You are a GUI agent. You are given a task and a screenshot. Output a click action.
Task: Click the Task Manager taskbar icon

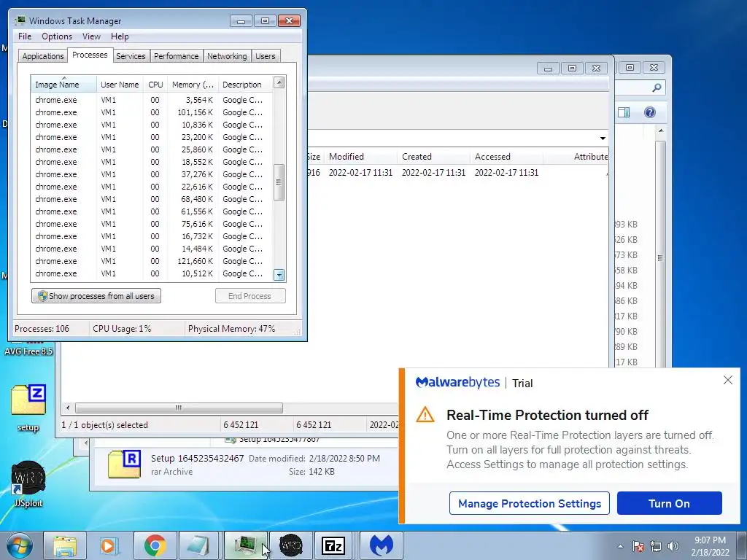click(245, 545)
